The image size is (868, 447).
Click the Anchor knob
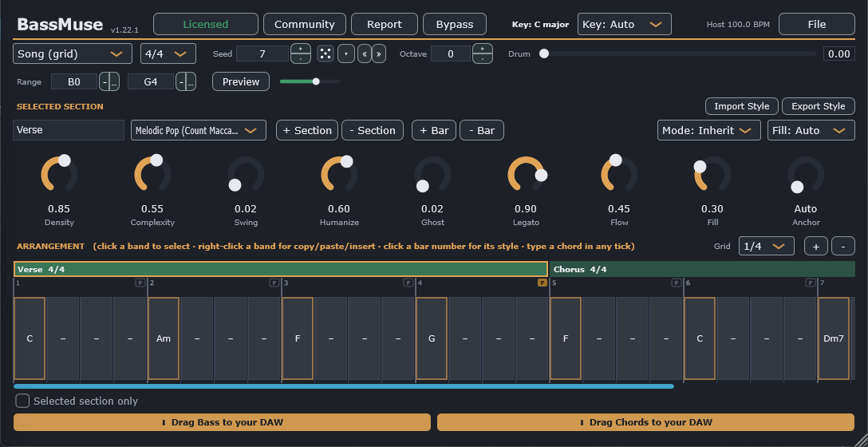click(x=806, y=175)
